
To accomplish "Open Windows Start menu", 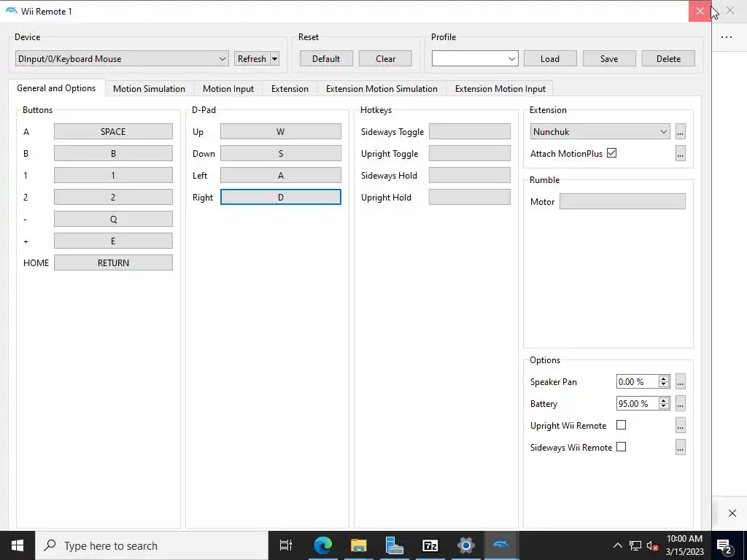I will (18, 545).
